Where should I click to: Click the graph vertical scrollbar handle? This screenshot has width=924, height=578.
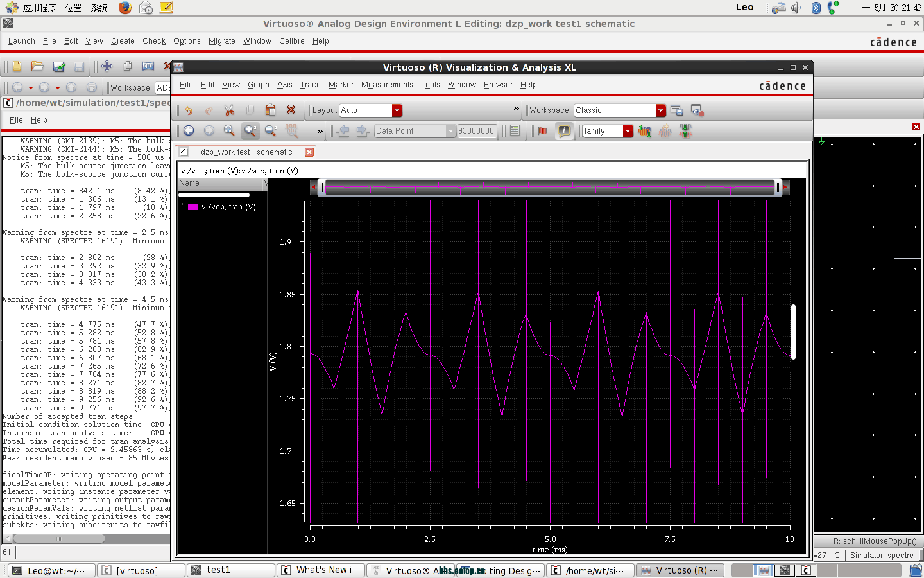pyautogui.click(x=794, y=331)
